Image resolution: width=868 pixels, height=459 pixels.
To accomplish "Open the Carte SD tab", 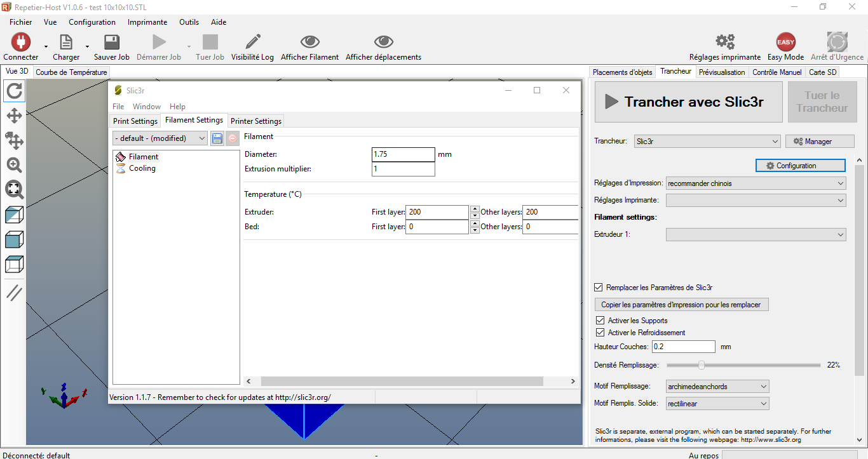I will (823, 72).
